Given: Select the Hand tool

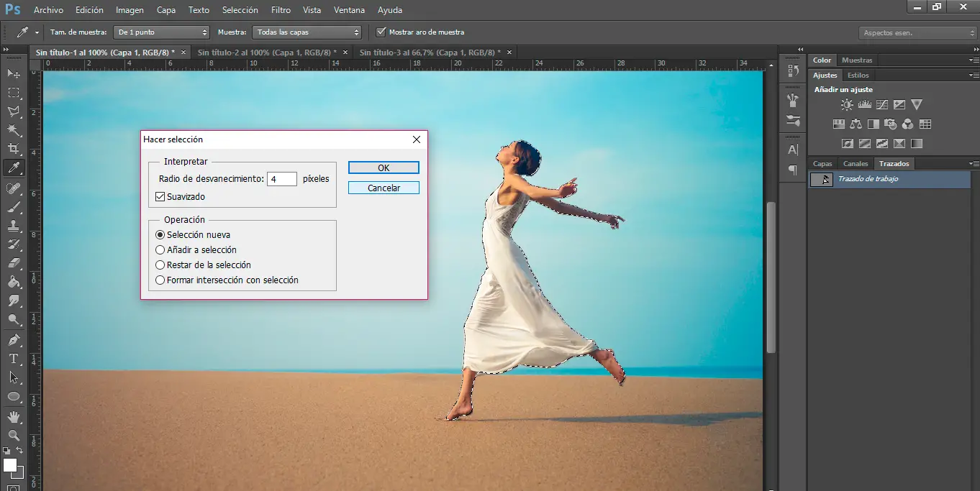Looking at the screenshot, I should click(14, 416).
